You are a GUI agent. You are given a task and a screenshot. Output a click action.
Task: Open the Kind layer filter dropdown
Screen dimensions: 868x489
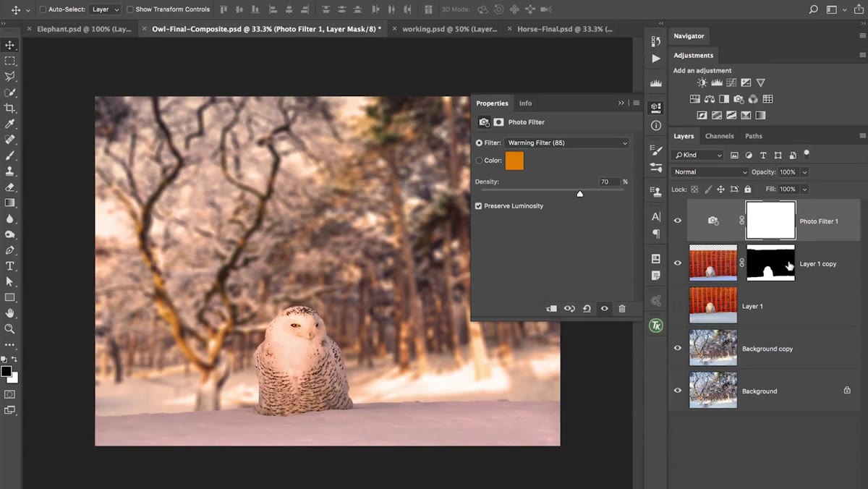tap(698, 155)
